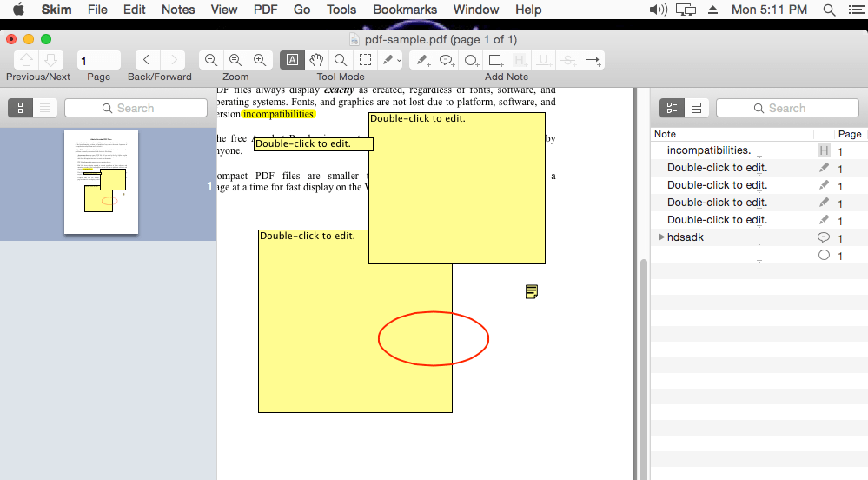Select the Text tool mode

tap(292, 60)
